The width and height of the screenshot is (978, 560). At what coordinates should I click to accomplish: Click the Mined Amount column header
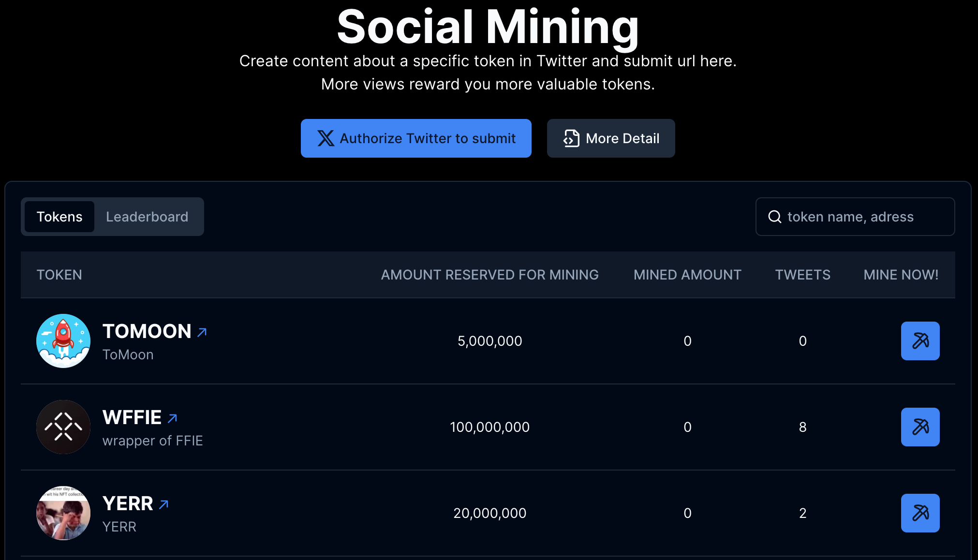click(x=687, y=275)
